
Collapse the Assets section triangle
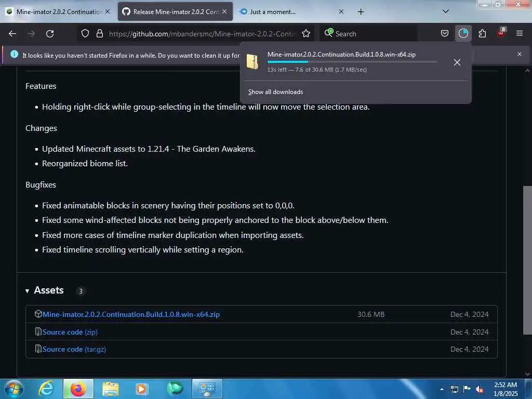(27, 291)
